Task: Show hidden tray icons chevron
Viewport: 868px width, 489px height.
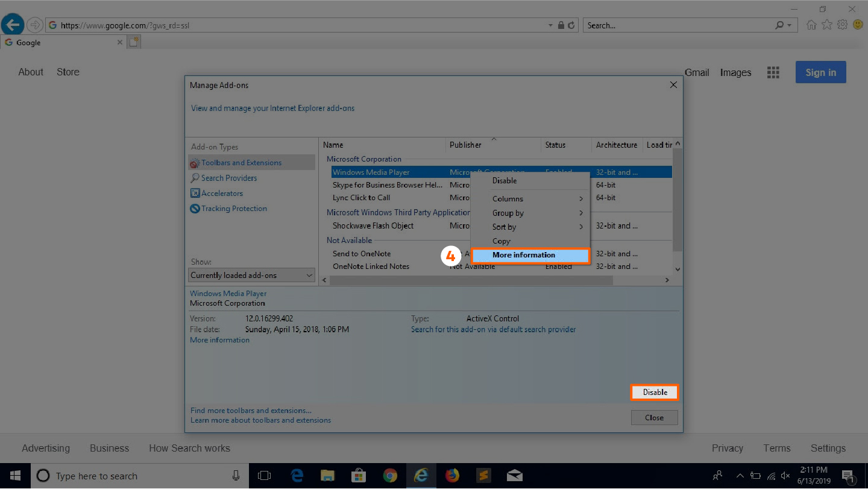Action: coord(741,476)
